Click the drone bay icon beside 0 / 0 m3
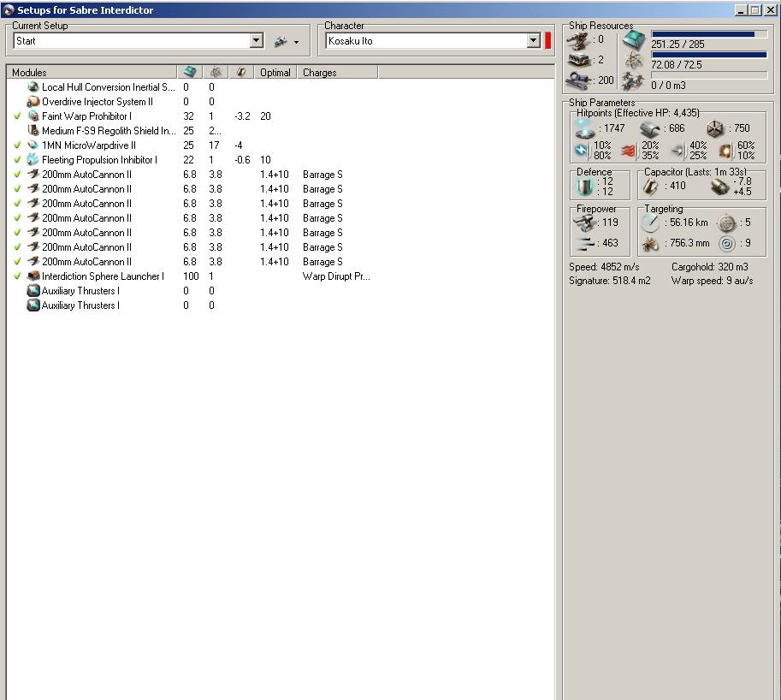The height and width of the screenshot is (700, 781). pos(632,81)
